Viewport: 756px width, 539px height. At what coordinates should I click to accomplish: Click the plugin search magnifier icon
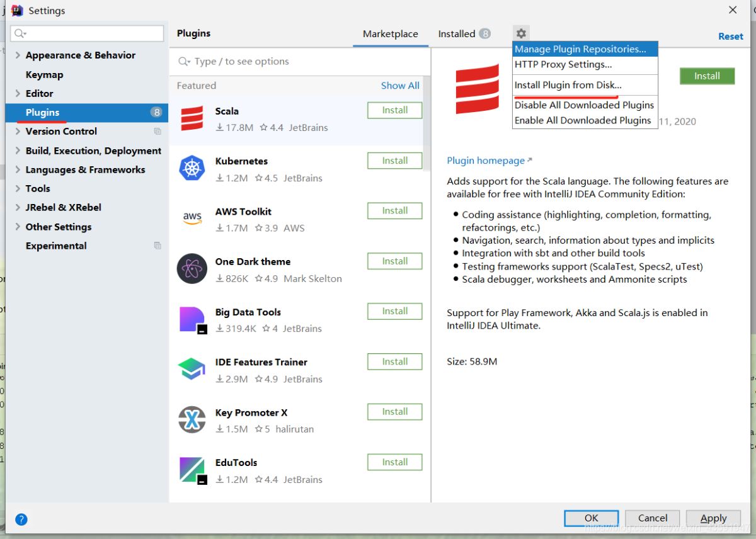click(185, 61)
